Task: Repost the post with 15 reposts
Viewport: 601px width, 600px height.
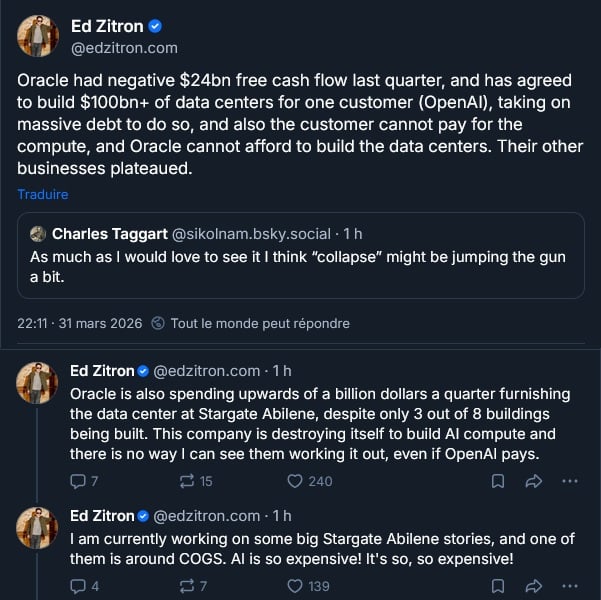Action: tap(185, 481)
